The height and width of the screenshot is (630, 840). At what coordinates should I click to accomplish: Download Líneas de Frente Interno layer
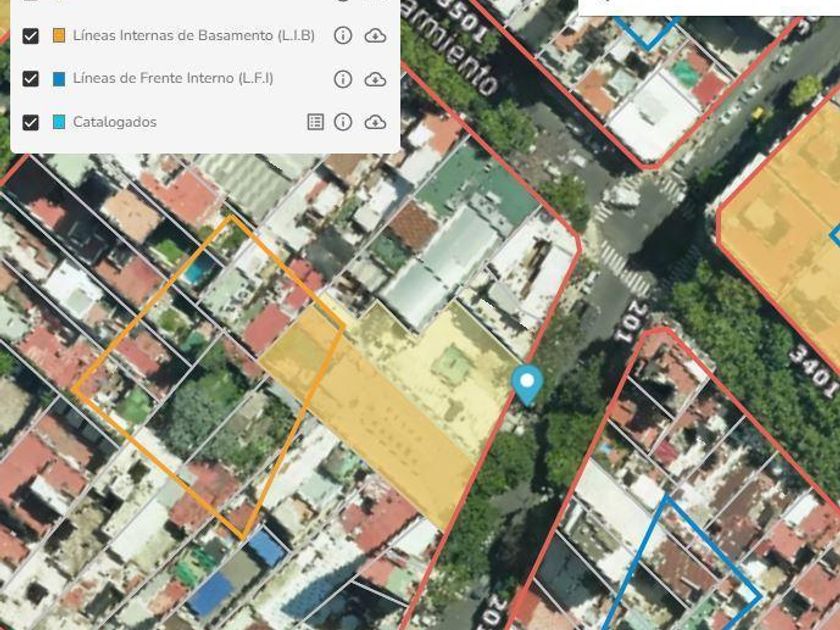[376, 79]
